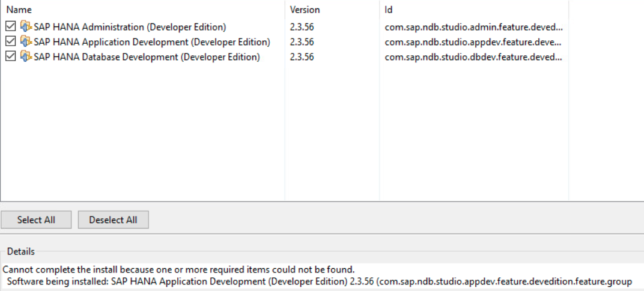
Task: Click the Select All button
Action: tap(36, 220)
